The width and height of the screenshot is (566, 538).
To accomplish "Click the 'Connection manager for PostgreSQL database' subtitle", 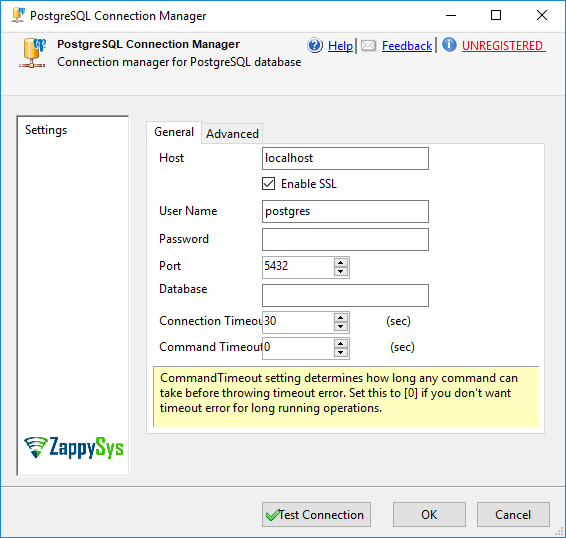I will (179, 62).
